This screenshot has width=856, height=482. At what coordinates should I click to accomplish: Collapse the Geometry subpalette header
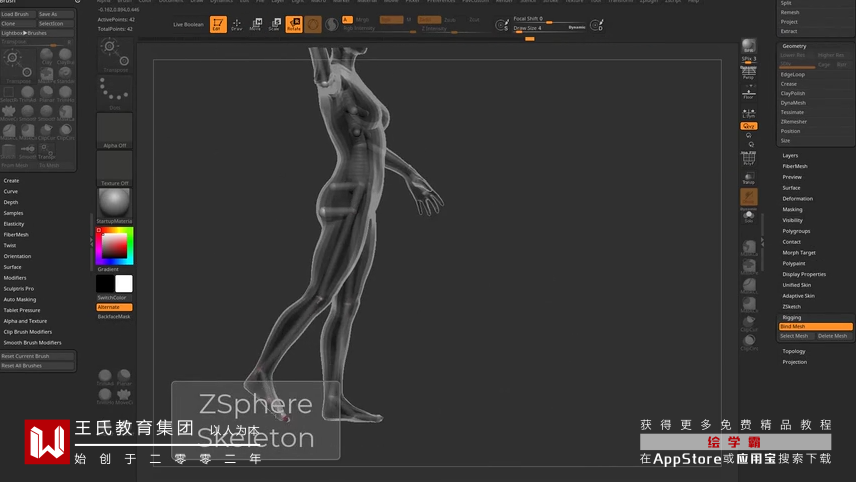coord(794,46)
